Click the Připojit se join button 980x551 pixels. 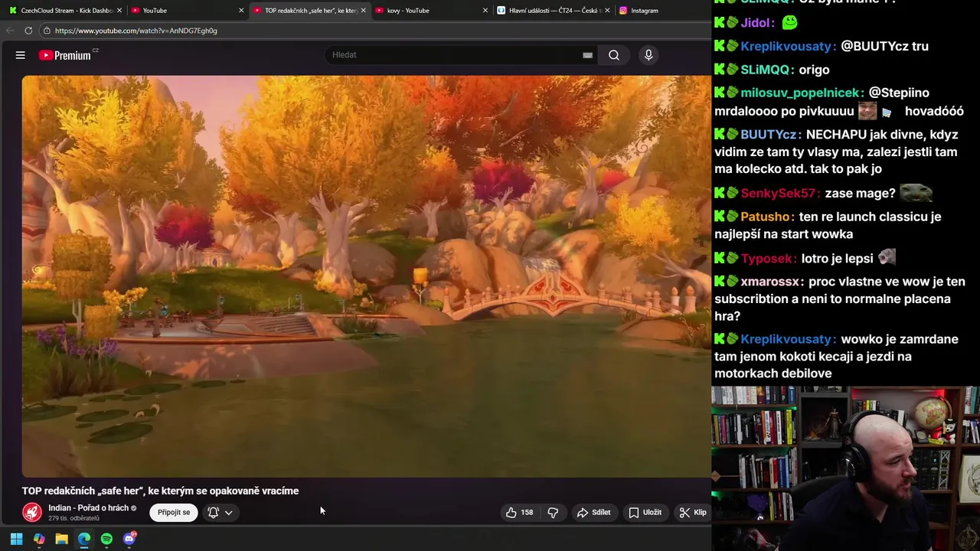click(174, 512)
